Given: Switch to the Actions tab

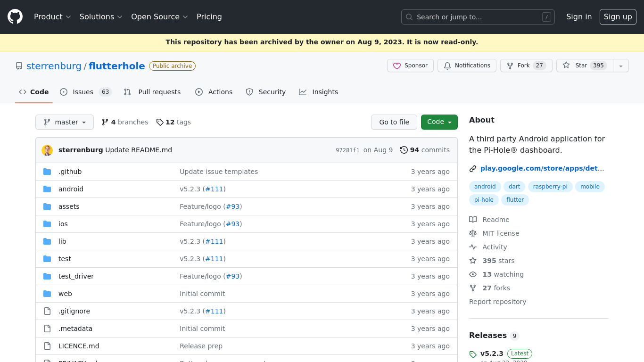Looking at the screenshot, I should pos(214,92).
